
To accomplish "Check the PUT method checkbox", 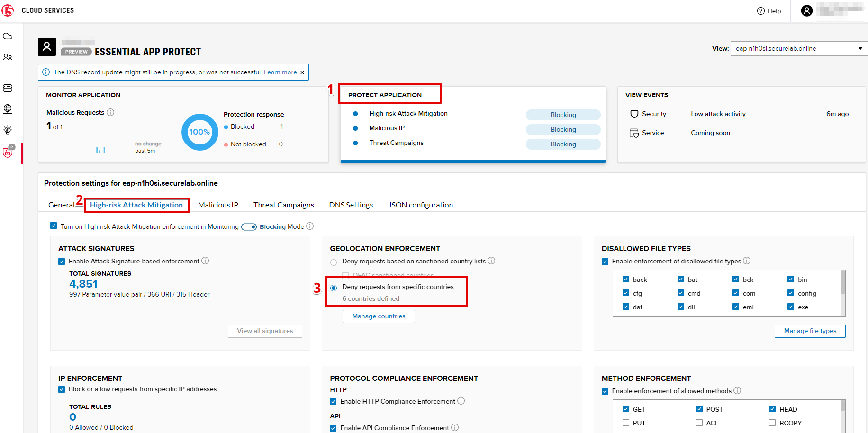I will click(x=626, y=423).
